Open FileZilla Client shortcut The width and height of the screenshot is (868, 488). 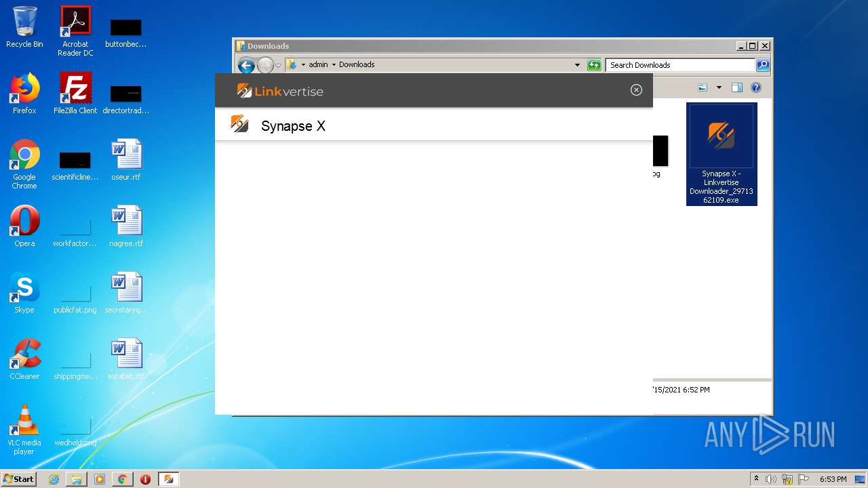[75, 94]
